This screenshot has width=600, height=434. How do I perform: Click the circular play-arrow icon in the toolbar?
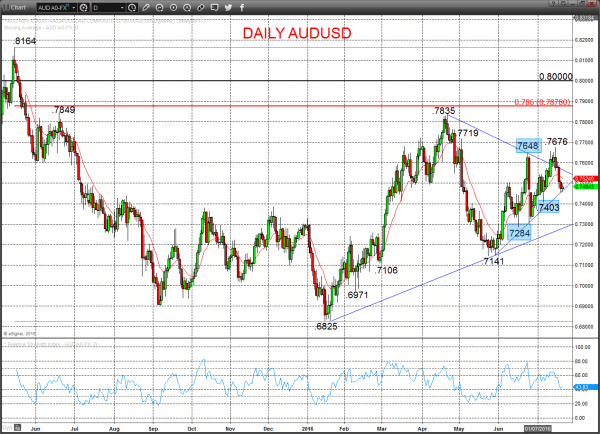tap(173, 8)
